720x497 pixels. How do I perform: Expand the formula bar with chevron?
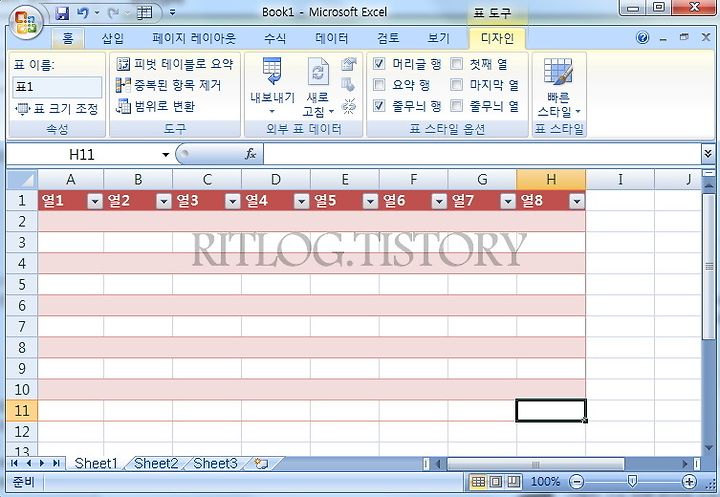[708, 154]
